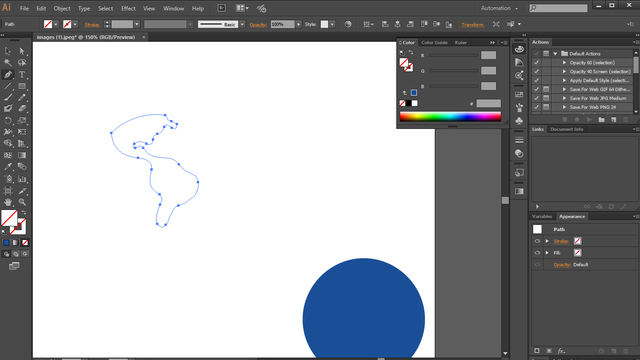The image size is (640, 360).
Task: Switch to the Document Info tab
Action: click(567, 129)
